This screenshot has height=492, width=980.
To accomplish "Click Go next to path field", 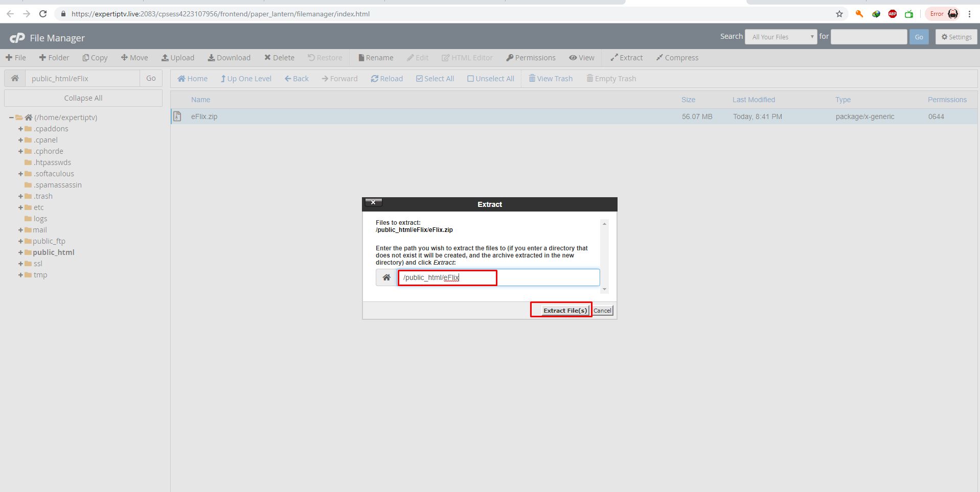I will [x=151, y=78].
